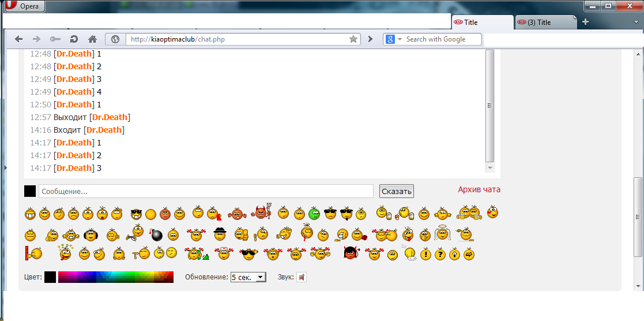
Task: Choose the angel smiley with halo
Action: pos(442,233)
